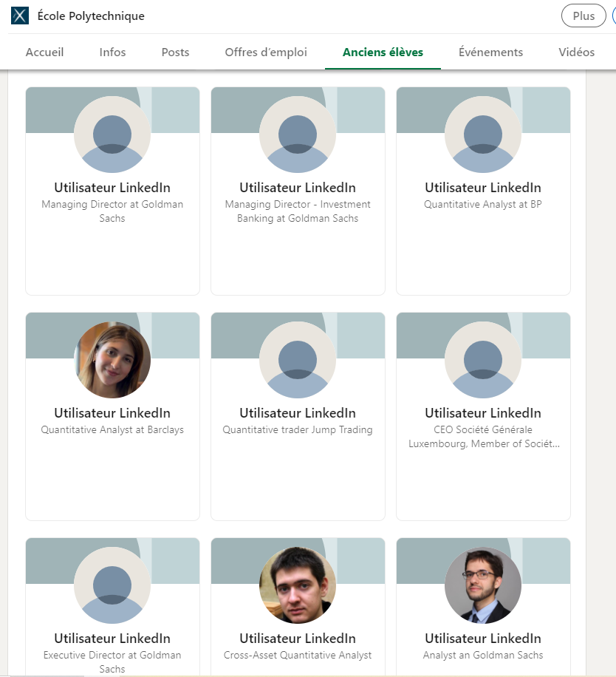This screenshot has width=616, height=677.
Task: Click name above Executive Director at Goldman Sachs
Action: 112,638
